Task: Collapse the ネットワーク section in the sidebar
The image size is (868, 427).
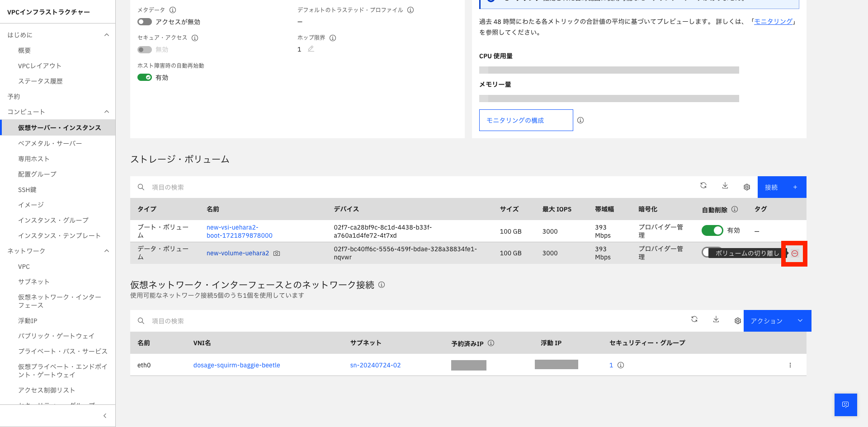Action: (x=107, y=251)
